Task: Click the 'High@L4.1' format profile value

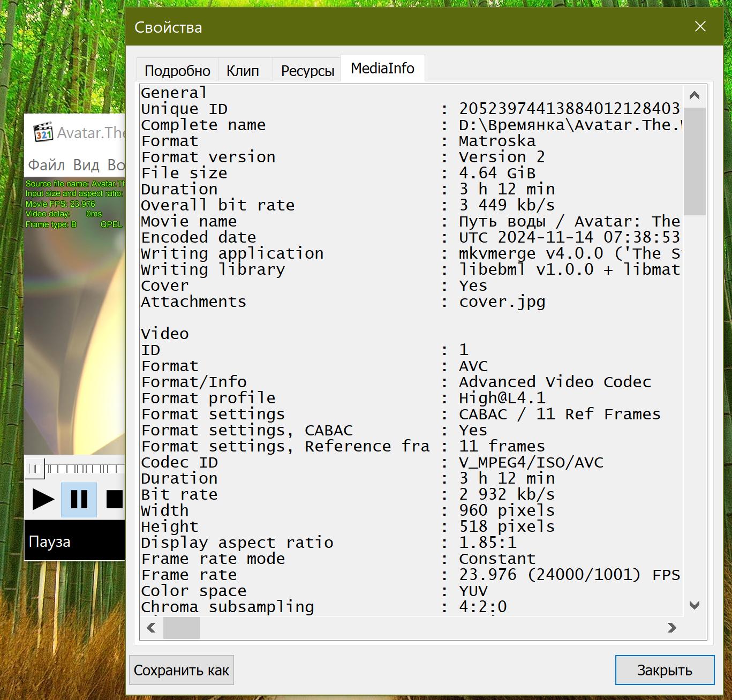Action: (x=502, y=398)
